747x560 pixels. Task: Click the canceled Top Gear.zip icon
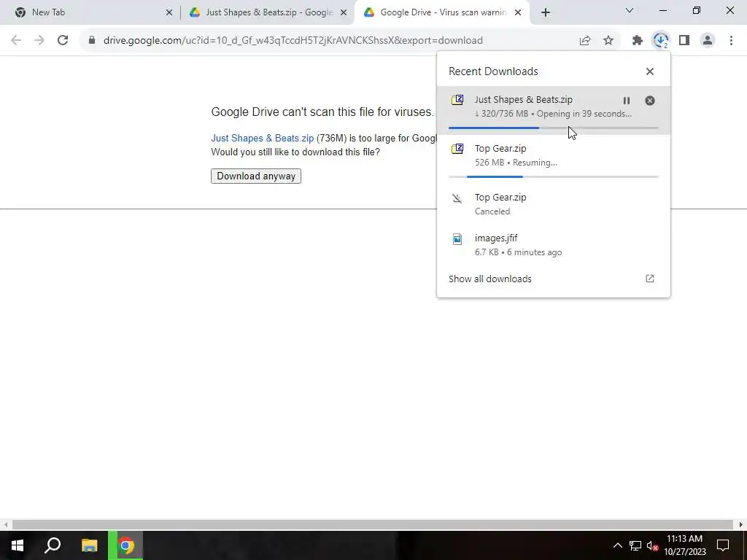pyautogui.click(x=457, y=198)
